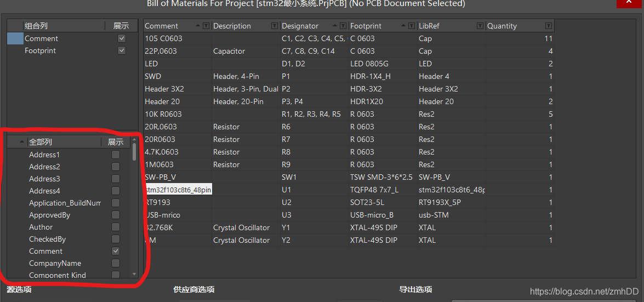Screen dimensions: 644x302
Task: Open the Comment column filter icon
Action: 206,26
